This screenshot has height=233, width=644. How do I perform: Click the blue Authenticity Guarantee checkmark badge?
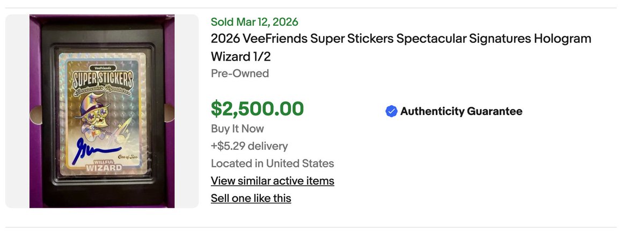[391, 111]
